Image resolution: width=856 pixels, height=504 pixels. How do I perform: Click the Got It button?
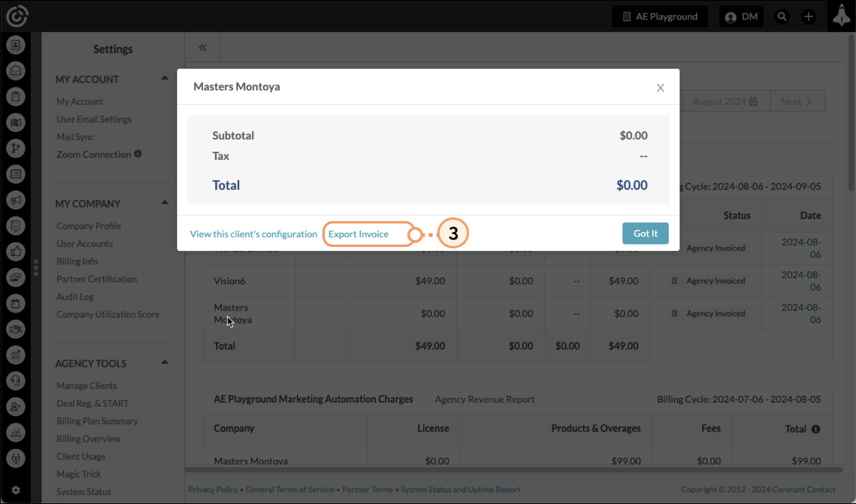[645, 233]
